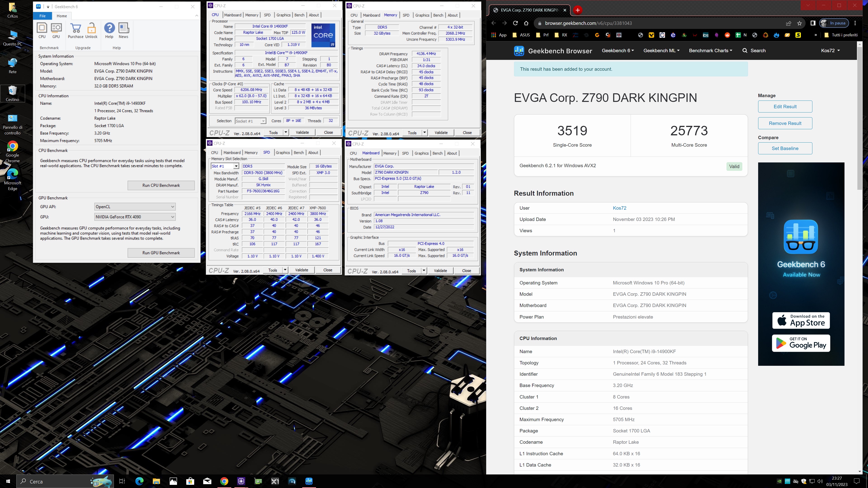Click Run CPU Benchmark button
This screenshot has height=488, width=868.
click(x=161, y=185)
